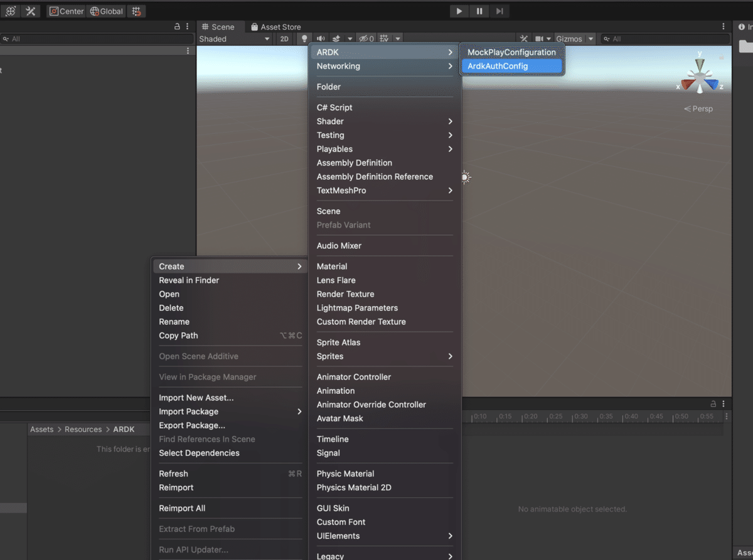Screen dimensions: 753x560
Task: Click Assets in the breadcrumb path
Action: 41,430
